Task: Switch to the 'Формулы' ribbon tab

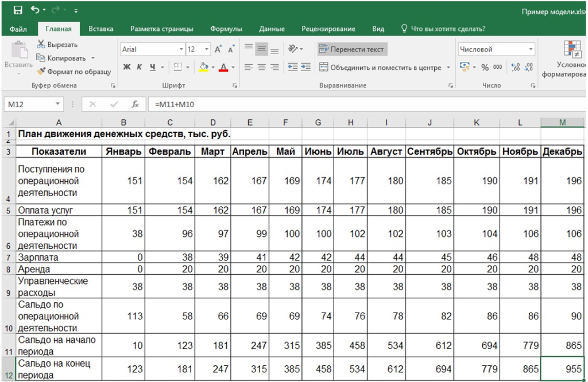Action: tap(226, 29)
